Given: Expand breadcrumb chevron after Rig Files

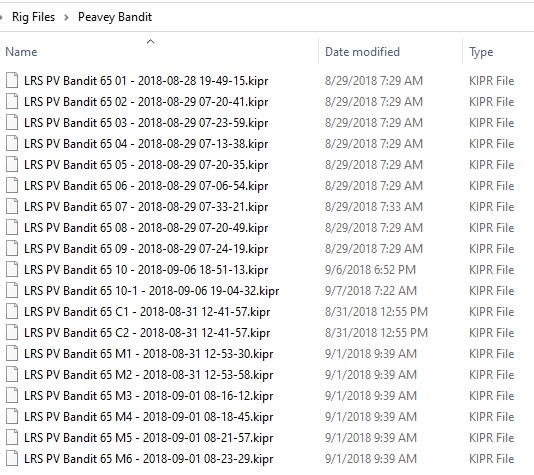Looking at the screenshot, I should (66, 17).
